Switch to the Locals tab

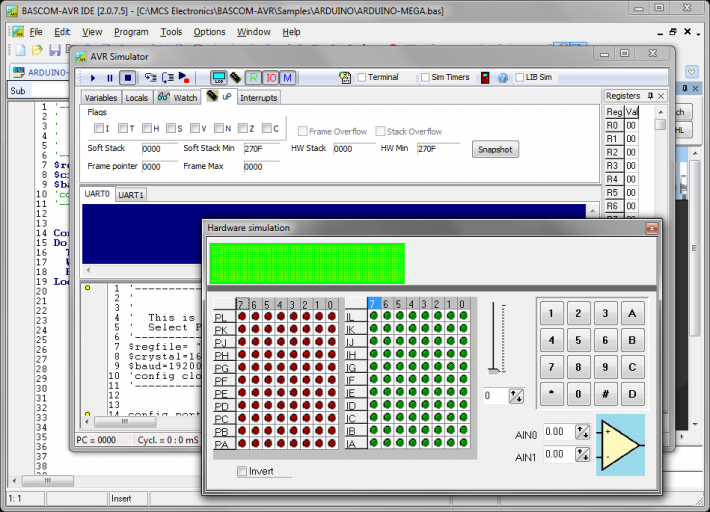137,98
